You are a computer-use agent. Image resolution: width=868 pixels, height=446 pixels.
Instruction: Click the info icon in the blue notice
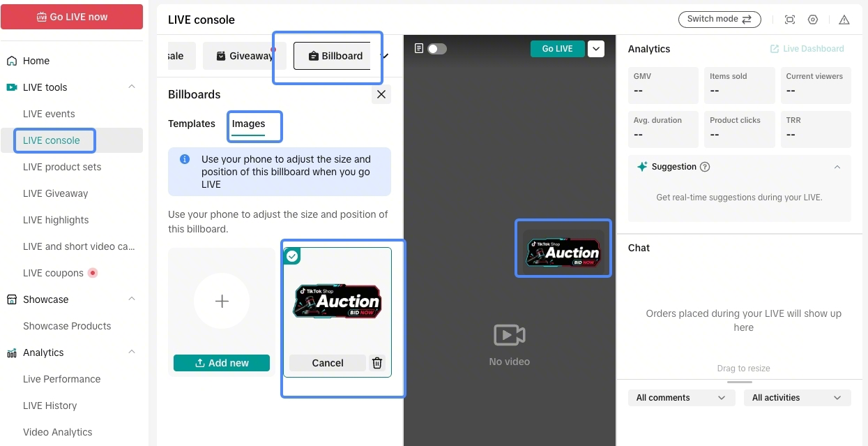point(185,159)
